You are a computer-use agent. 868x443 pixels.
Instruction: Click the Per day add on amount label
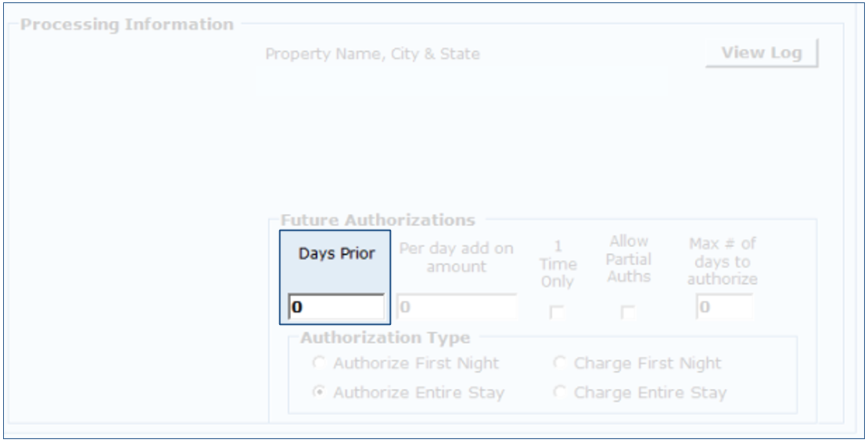click(x=457, y=257)
